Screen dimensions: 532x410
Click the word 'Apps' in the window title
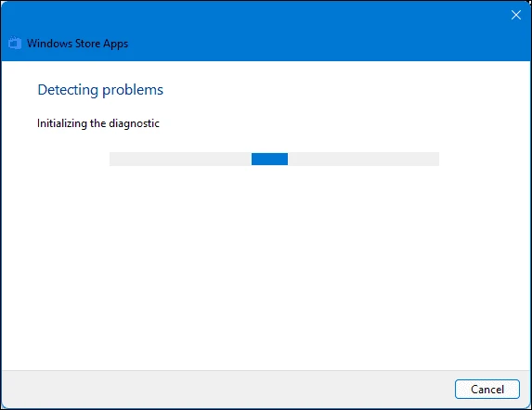coord(116,44)
